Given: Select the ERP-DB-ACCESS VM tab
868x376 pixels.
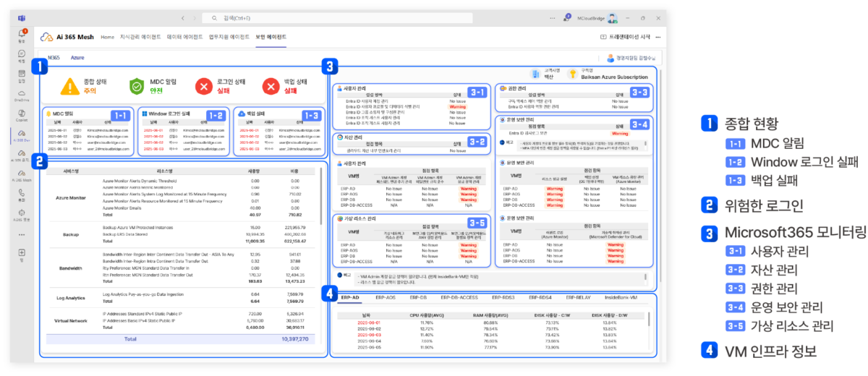Looking at the screenshot, I should (x=459, y=297).
